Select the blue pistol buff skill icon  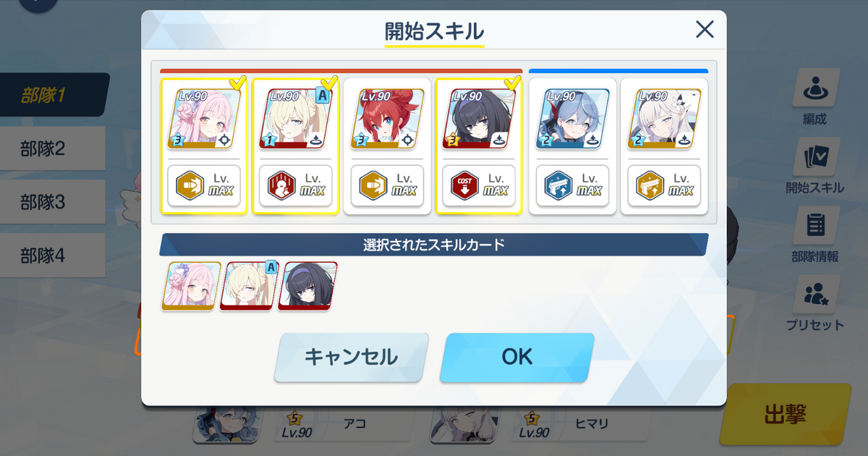coord(558,186)
